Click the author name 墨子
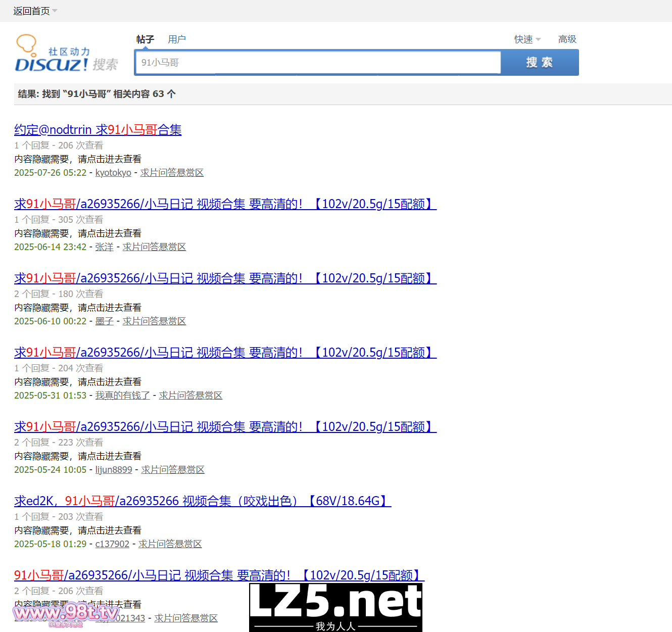Image resolution: width=672 pixels, height=632 pixels. (x=104, y=321)
